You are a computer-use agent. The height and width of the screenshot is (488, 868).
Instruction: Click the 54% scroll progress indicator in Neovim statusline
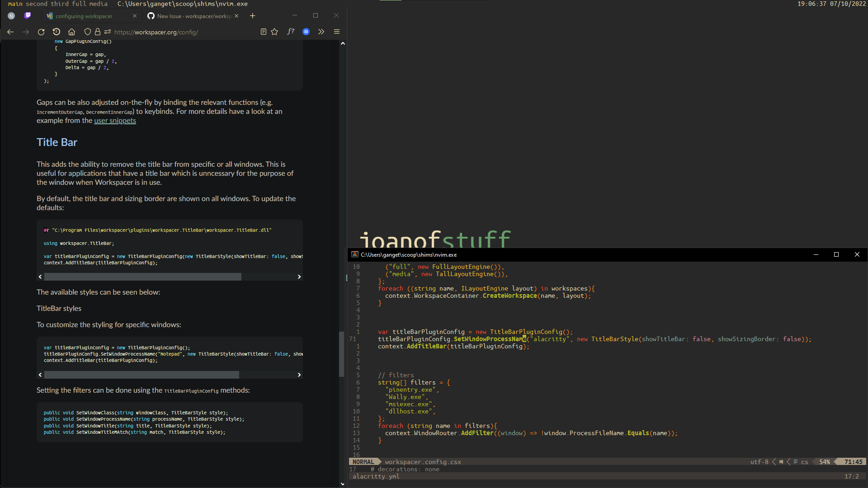[824, 461]
